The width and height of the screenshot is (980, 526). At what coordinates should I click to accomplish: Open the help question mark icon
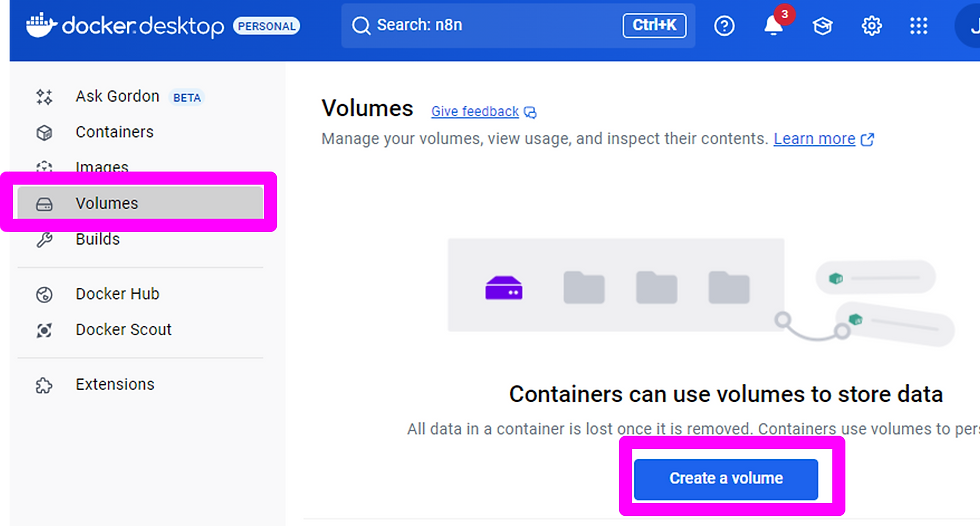coord(724,26)
